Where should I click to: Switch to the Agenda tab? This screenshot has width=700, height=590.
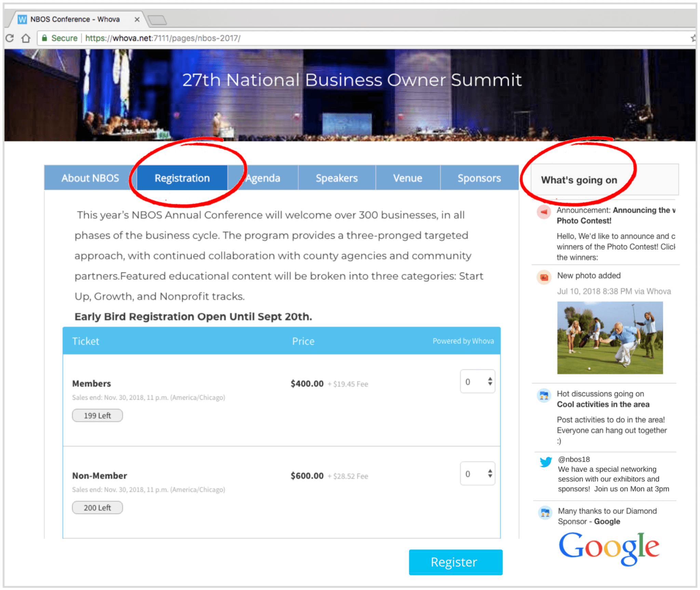[x=263, y=178]
